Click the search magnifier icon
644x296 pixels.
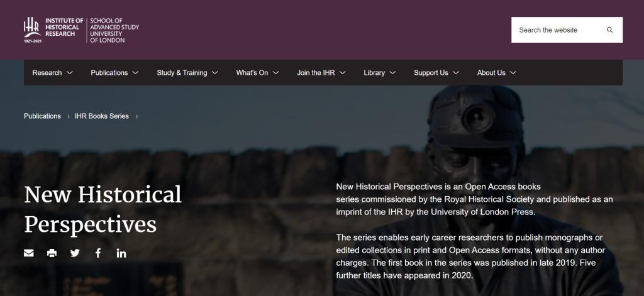[609, 30]
